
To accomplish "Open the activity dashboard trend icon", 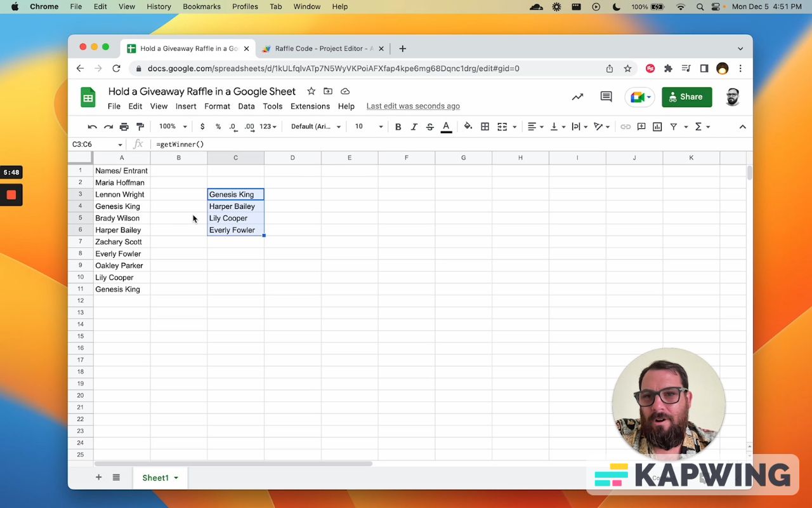I will 577,97.
